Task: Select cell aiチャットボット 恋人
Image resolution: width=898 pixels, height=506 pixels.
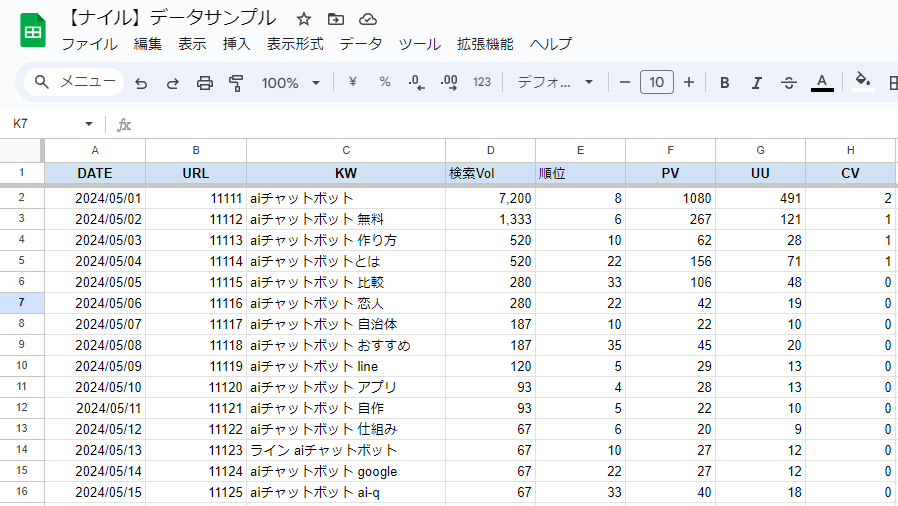Action: [x=346, y=303]
